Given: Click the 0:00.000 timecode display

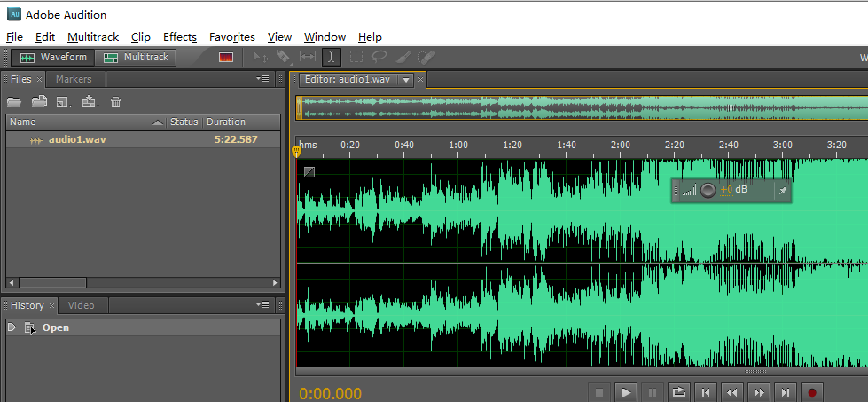Looking at the screenshot, I should coord(331,394).
